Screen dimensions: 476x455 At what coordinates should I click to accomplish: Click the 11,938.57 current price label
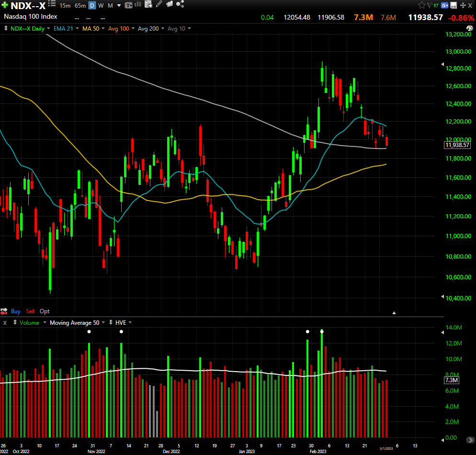pyautogui.click(x=457, y=145)
